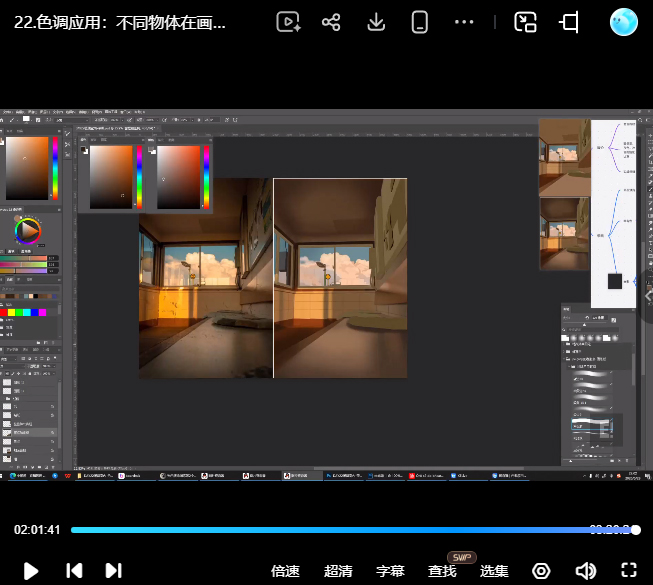Click the middle floating orange color field

[x=111, y=177]
